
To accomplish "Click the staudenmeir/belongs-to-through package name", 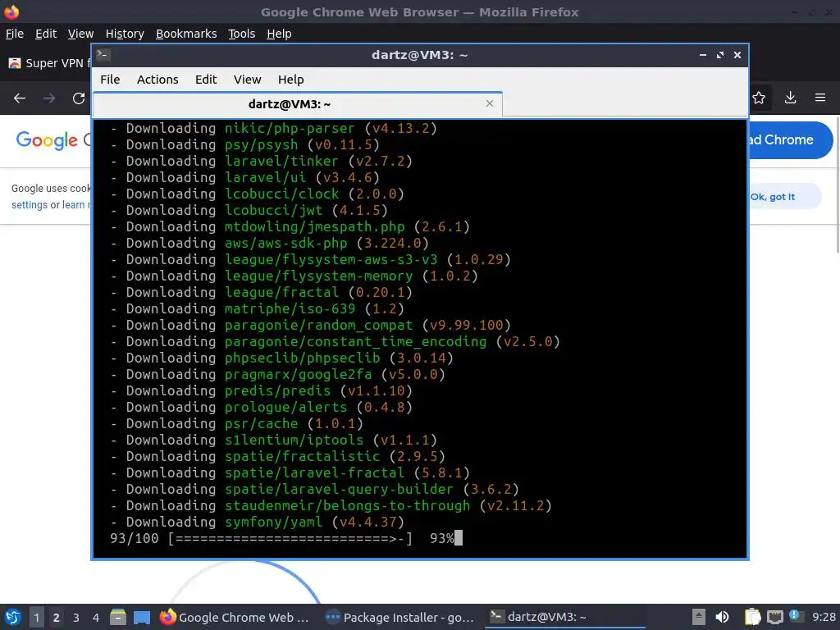I will click(347, 505).
